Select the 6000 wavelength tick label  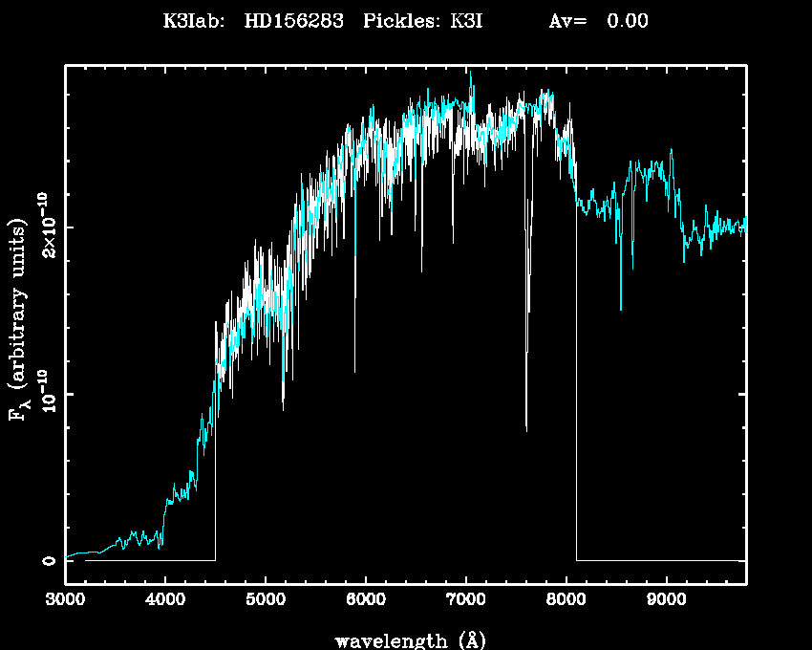[365, 600]
